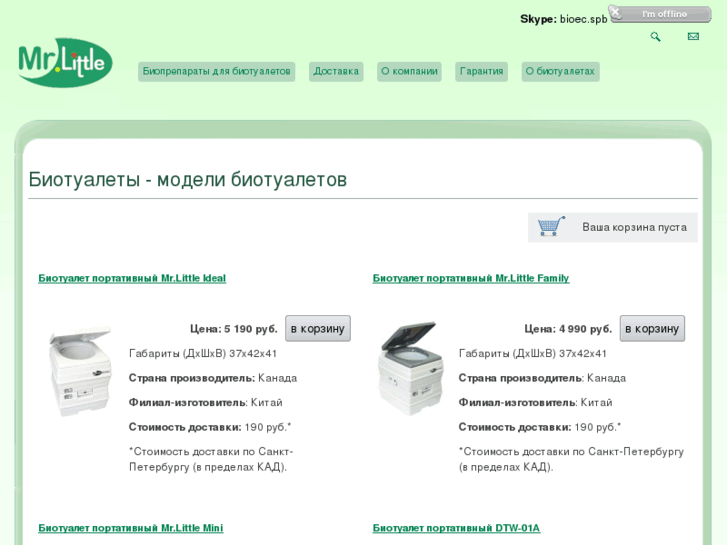Click the Skype "I'm offline" status badge
Screen dimensions: 727x545
click(660, 14)
